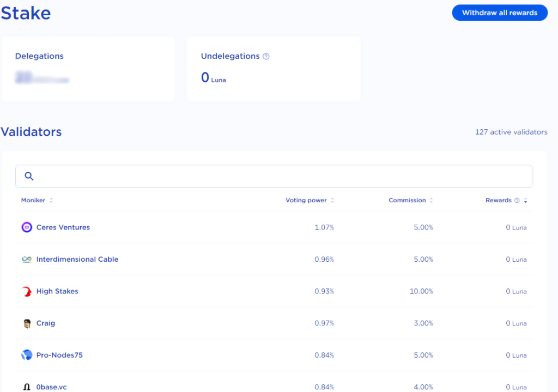Toggle the Rewards column sort arrow

525,201
